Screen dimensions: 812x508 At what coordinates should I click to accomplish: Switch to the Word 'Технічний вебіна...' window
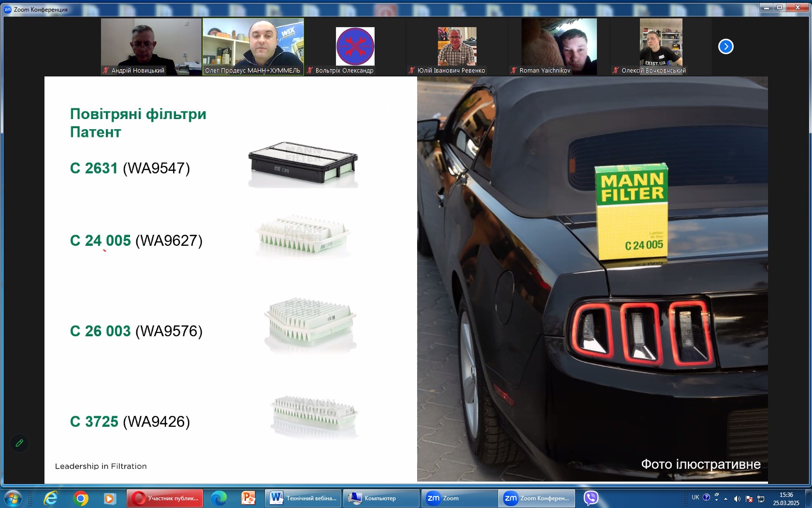303,498
